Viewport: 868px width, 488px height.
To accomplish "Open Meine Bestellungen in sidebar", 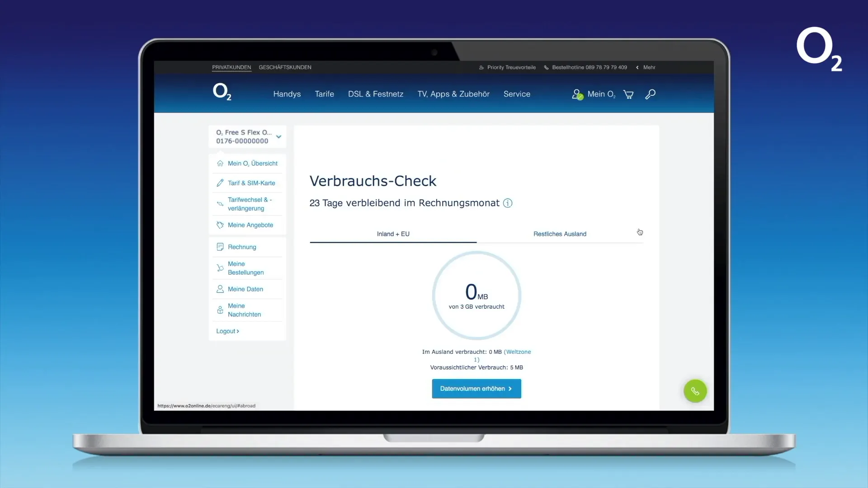I will pos(246,268).
